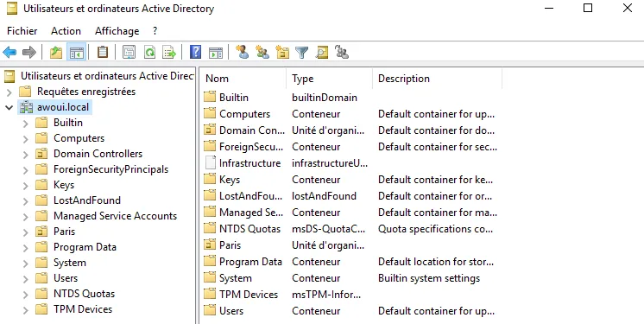Go up one level with folder-arrow icon
644x324 pixels.
point(56,52)
